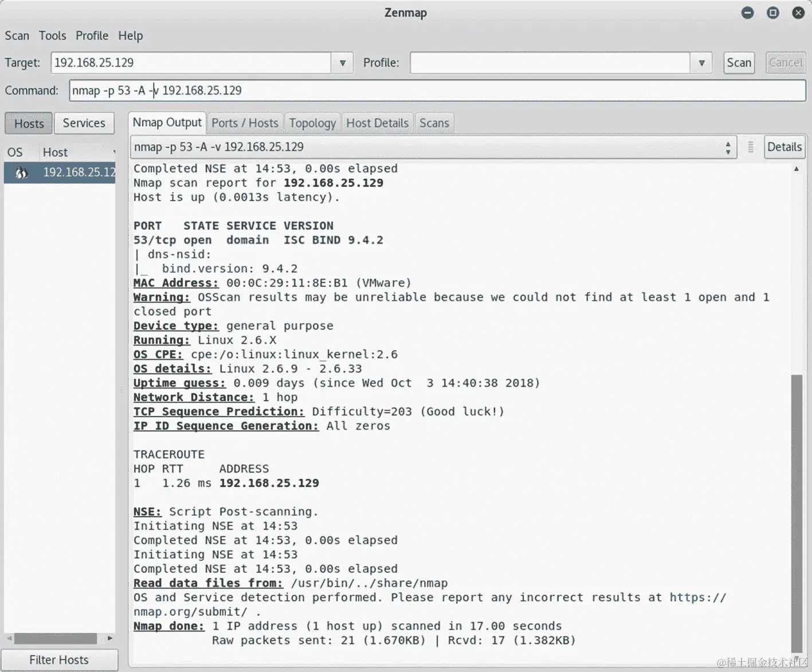Viewport: 812px width, 672px height.
Task: Sort host list by OS column
Action: 15,152
